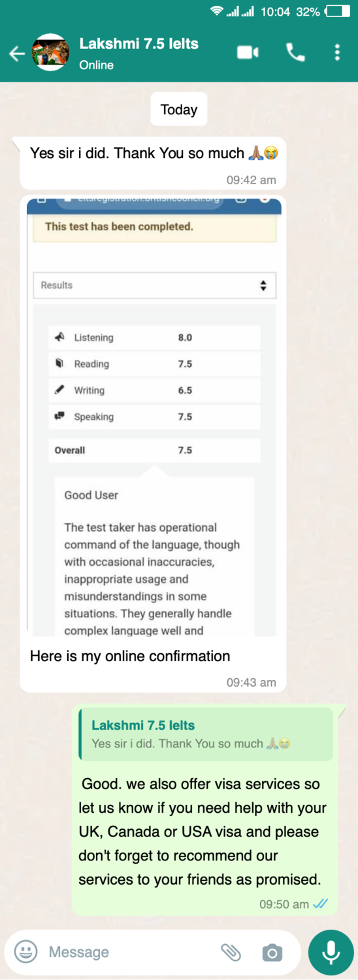Open Lakshmi's profile picture

pyautogui.click(x=50, y=52)
